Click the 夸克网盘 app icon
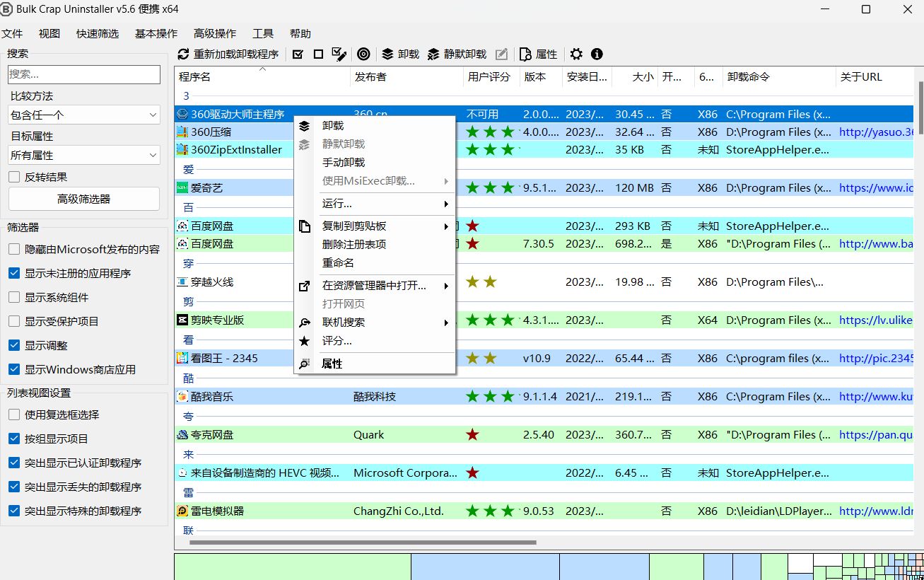Viewport: 924px width, 580px height. (x=182, y=435)
